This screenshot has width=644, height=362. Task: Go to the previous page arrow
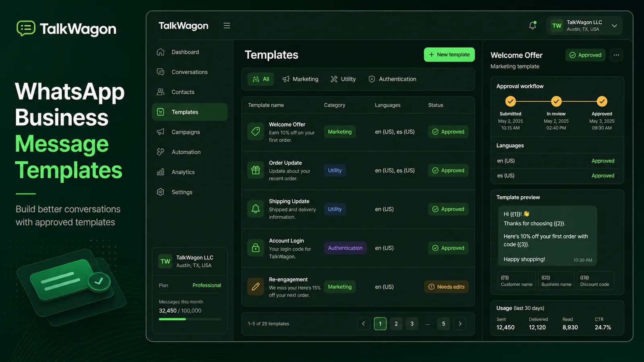363,324
